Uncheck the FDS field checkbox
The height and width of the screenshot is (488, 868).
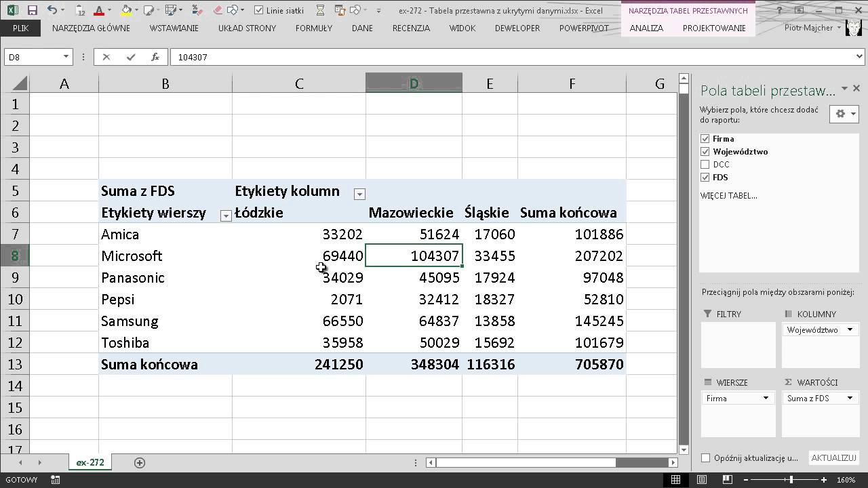(x=705, y=177)
